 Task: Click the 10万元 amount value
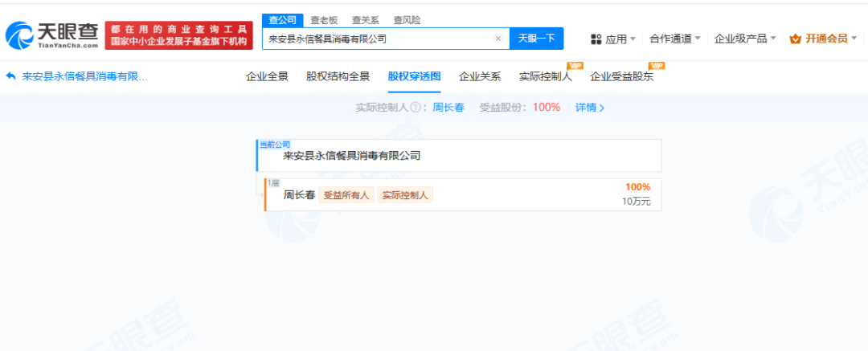point(637,202)
